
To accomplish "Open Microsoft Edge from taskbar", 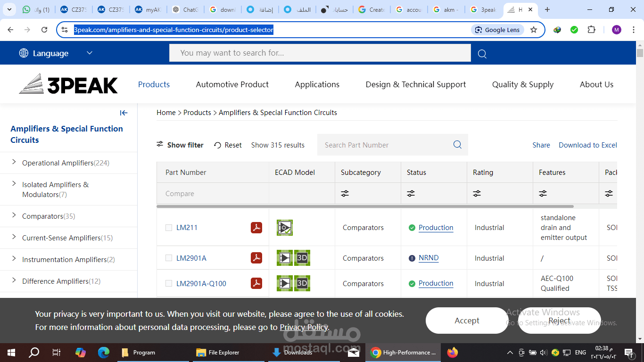I will coord(104,352).
